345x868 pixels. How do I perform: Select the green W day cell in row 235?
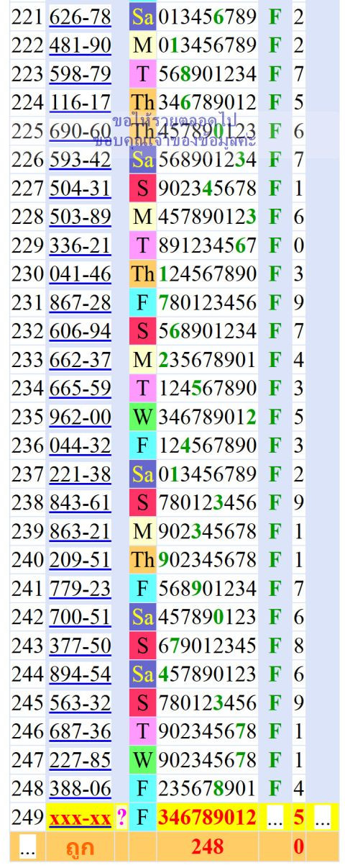click(142, 417)
